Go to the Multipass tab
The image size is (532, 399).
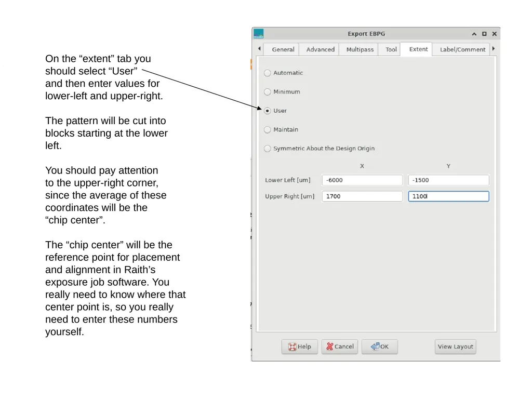[360, 49]
